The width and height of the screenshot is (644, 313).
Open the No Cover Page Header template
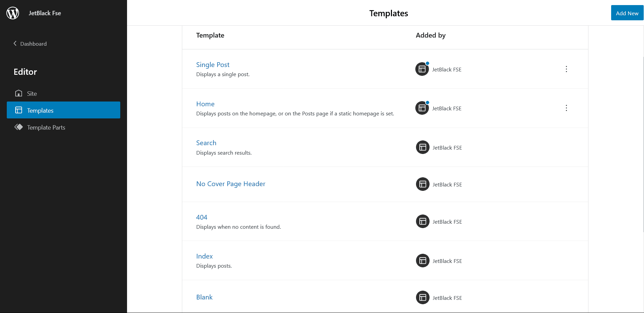pyautogui.click(x=231, y=184)
